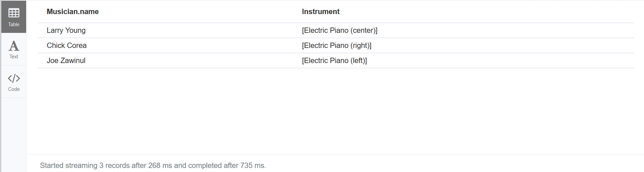
Task: Click the [Electric Piano (right)] value
Action: pyautogui.click(x=337, y=46)
